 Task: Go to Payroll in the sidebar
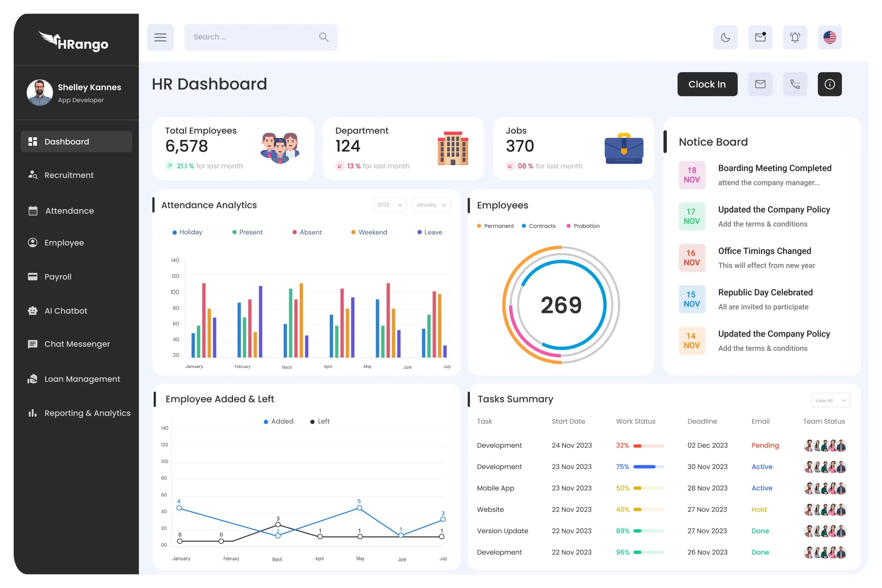[x=58, y=277]
